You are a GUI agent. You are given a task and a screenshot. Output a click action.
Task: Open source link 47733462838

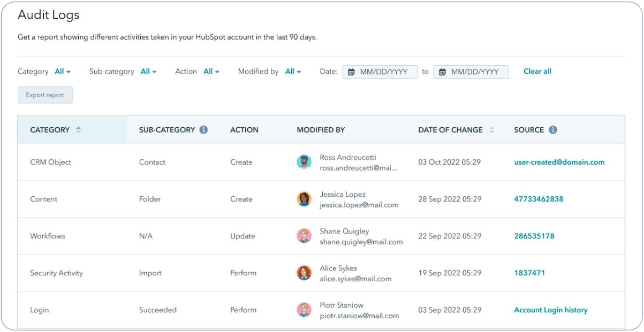(x=539, y=199)
